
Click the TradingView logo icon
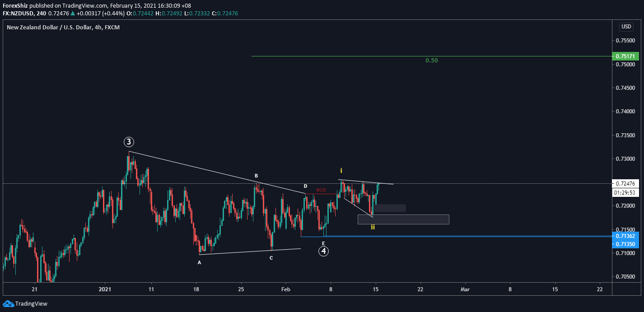pyautogui.click(x=8, y=303)
